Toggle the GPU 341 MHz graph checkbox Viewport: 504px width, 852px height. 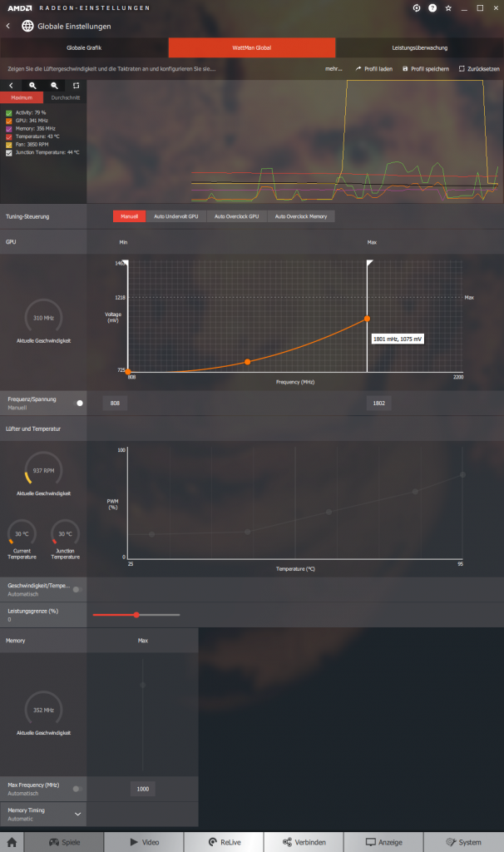click(x=8, y=121)
